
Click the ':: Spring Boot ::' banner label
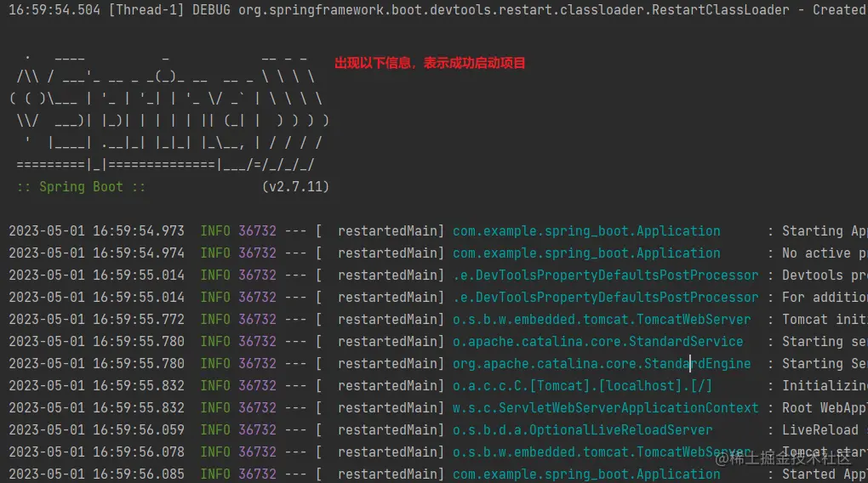(81, 187)
